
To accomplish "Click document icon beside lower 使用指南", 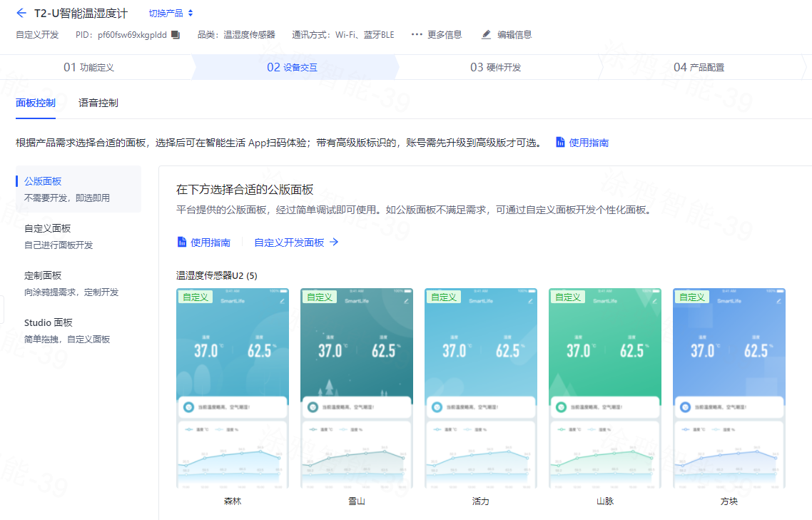I will click(182, 242).
